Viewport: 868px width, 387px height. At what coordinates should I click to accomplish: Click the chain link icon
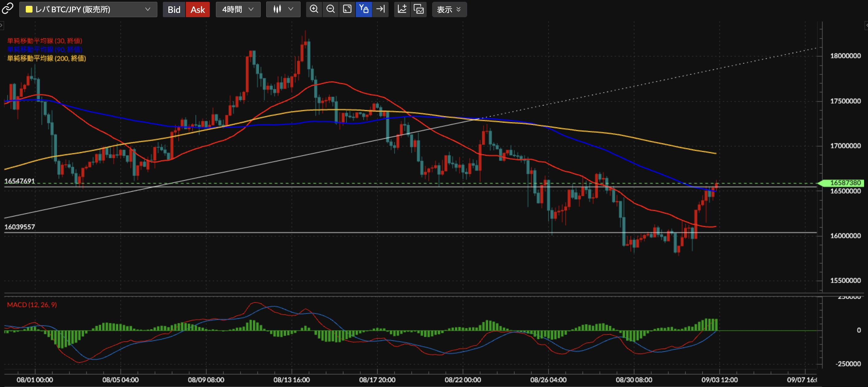[7, 9]
